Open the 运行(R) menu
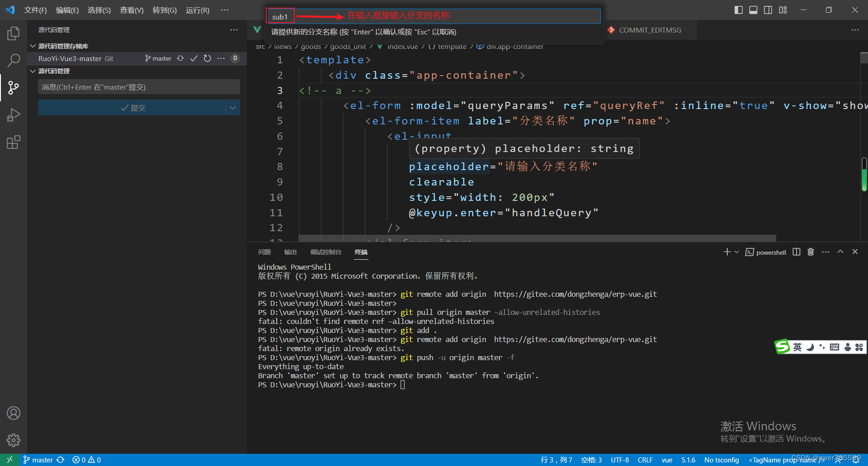868x466 pixels. (198, 10)
